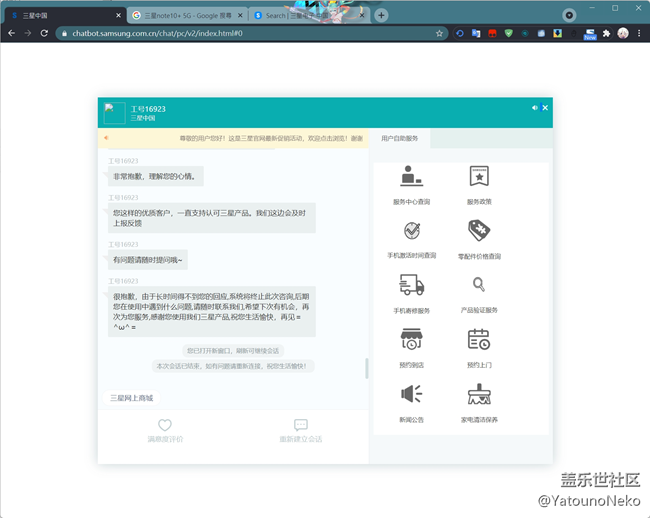Click the site lock icon in address bar
This screenshot has width=650, height=518.
[64, 33]
